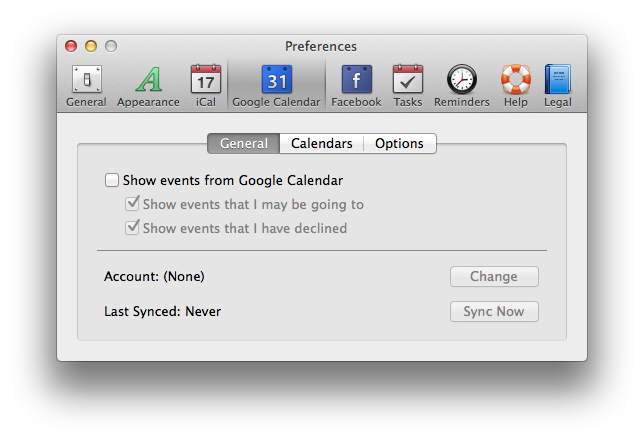Minimize the Preferences window
644x440 pixels.
[91, 46]
